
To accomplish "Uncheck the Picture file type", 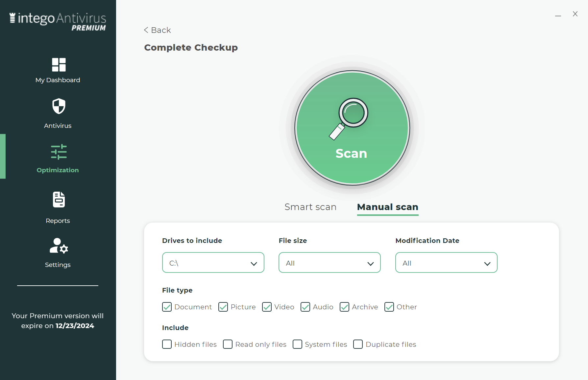I will click(223, 307).
